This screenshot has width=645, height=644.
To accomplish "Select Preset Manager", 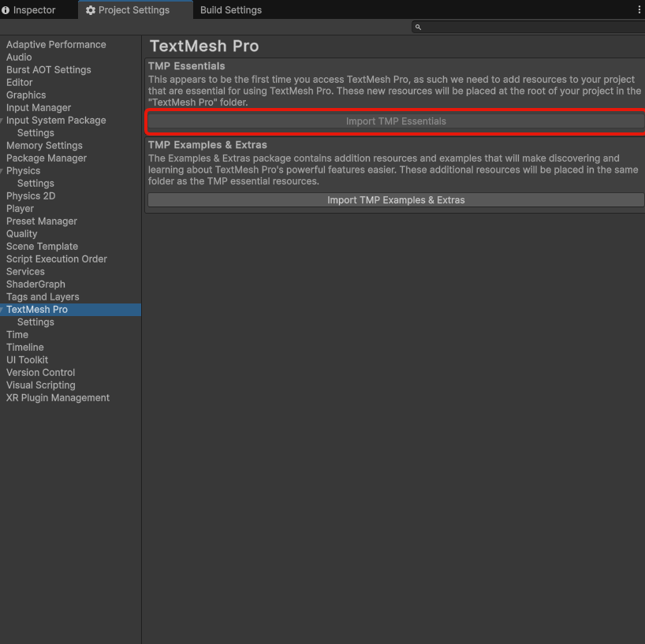I will click(42, 221).
